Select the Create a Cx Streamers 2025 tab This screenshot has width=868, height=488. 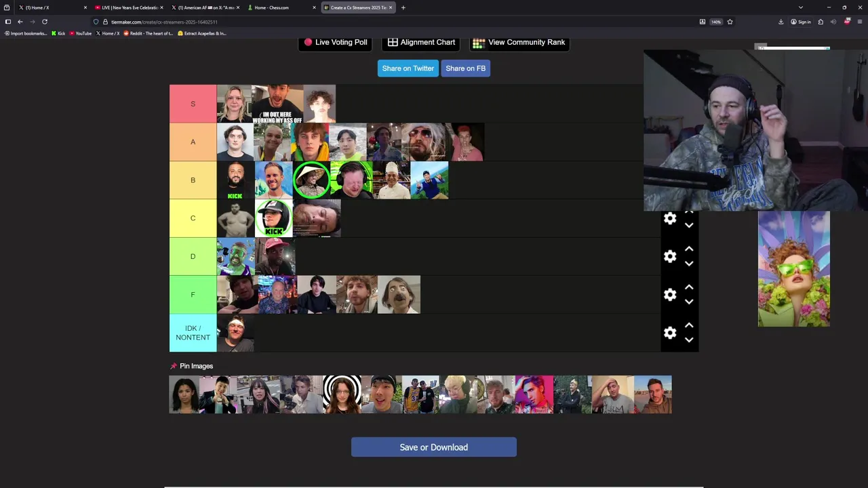tap(357, 7)
